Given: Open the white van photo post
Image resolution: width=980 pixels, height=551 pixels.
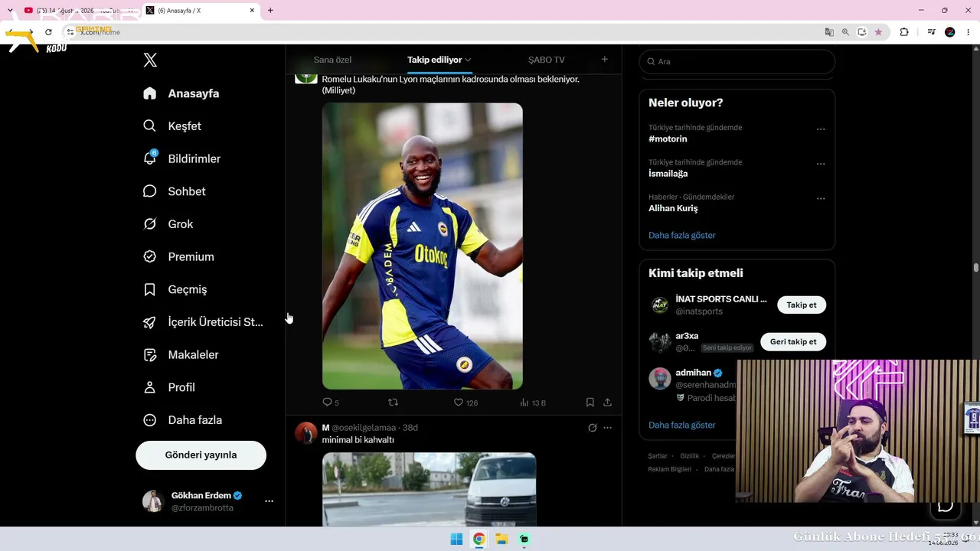Looking at the screenshot, I should coord(429,489).
